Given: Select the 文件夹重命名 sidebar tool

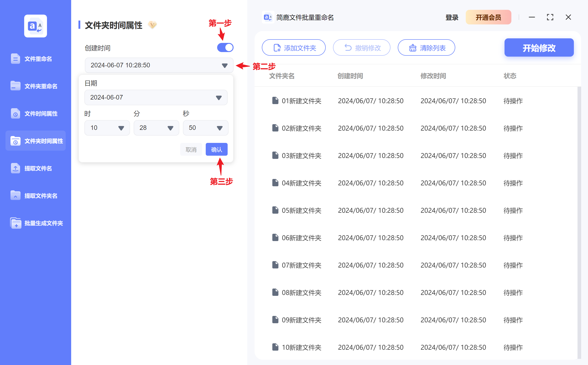Looking at the screenshot, I should coord(41,86).
